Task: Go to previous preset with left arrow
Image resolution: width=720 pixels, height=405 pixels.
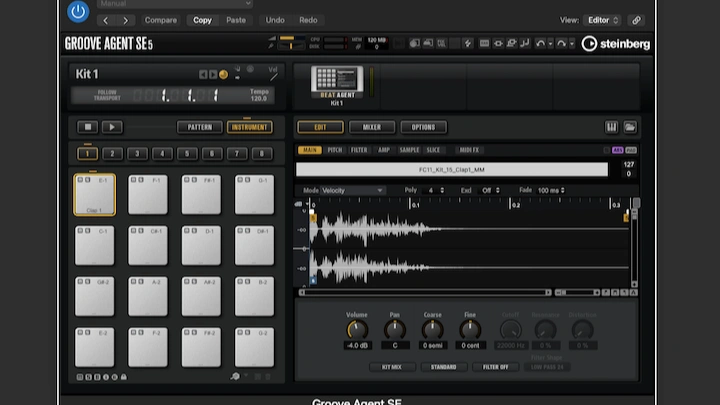Action: click(106, 20)
